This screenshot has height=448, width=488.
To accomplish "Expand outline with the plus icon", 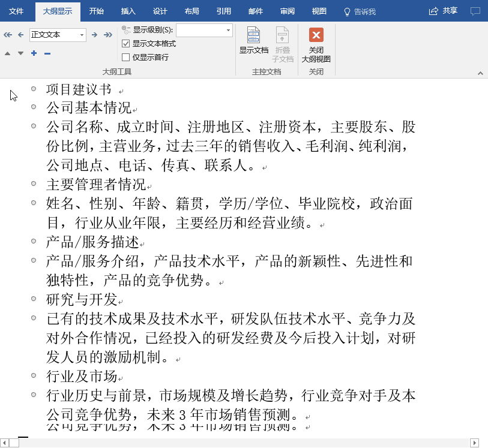I will coord(34,53).
